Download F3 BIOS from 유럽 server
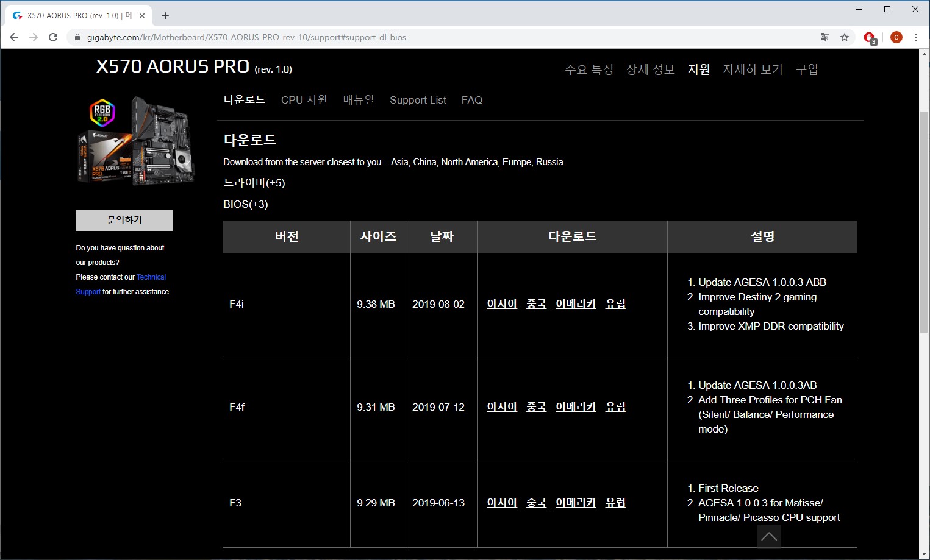Screen dimensions: 930x560 (615, 503)
